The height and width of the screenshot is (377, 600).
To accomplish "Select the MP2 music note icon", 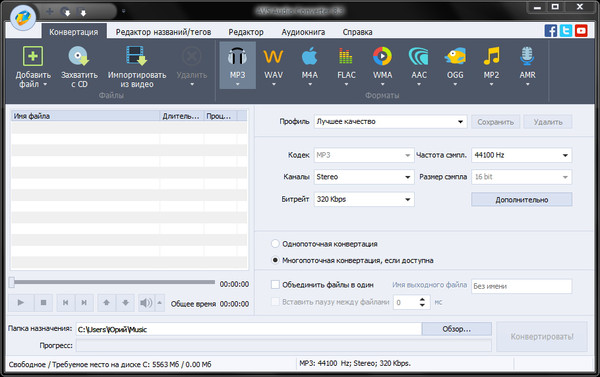I will (491, 56).
